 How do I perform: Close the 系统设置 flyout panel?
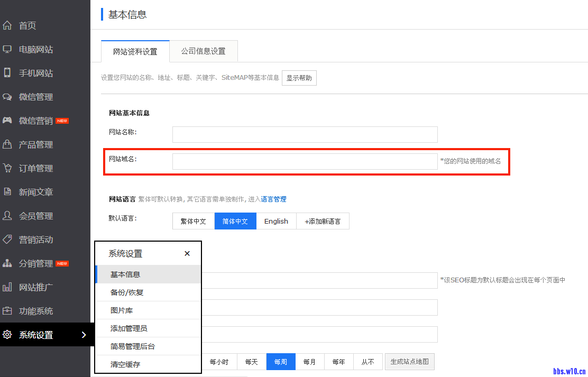[187, 253]
